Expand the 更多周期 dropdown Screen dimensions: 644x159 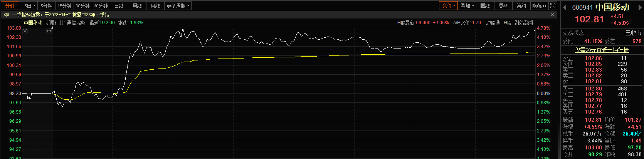point(178,6)
